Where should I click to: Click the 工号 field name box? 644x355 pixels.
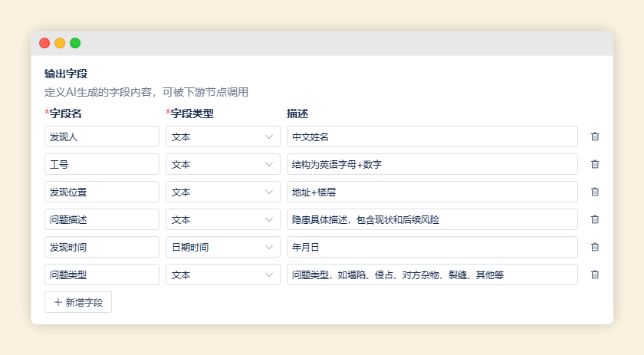102,164
